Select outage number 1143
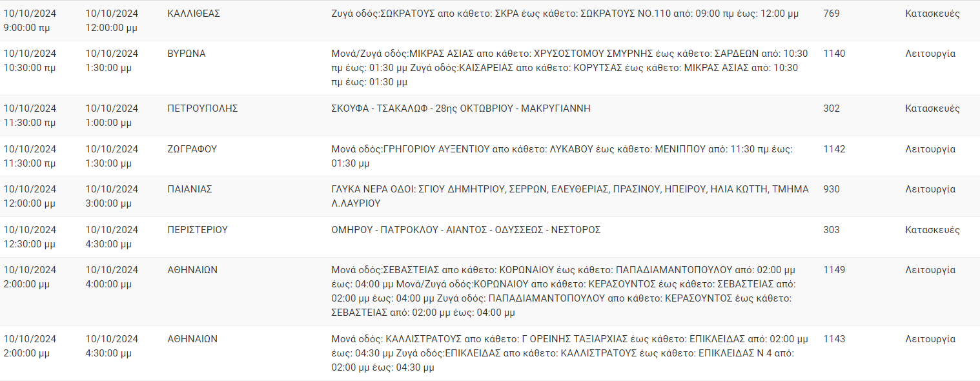Viewport: 980px width, 381px height. [834, 339]
